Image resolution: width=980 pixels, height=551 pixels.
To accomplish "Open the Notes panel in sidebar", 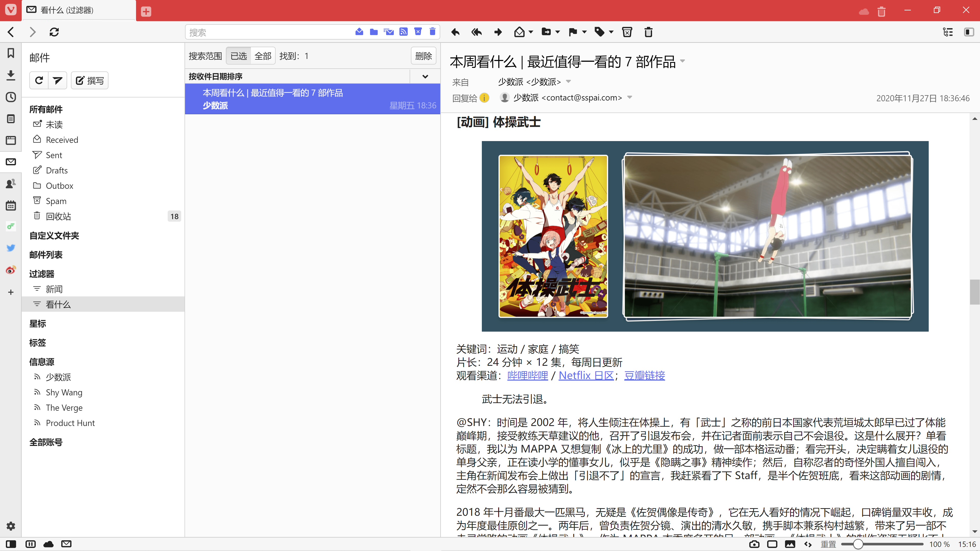I will pyautogui.click(x=11, y=119).
